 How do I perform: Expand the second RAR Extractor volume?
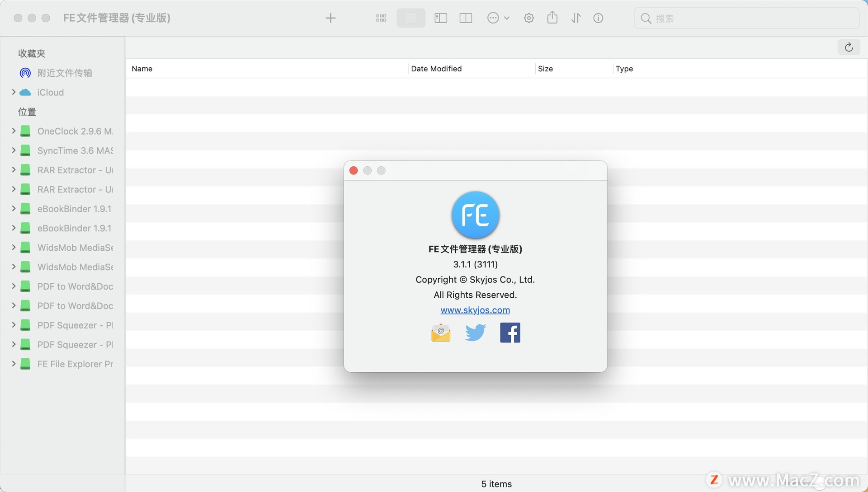pos(14,189)
